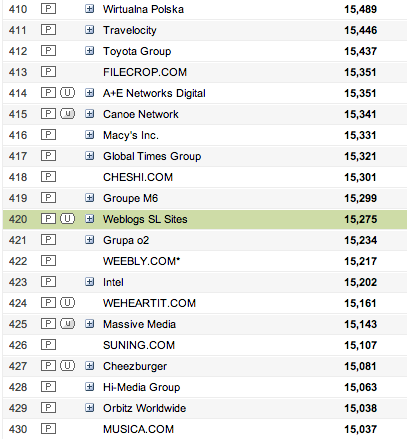The width and height of the screenshot is (407, 439).
Task: Select the WEHEARTIT.COM name
Action: point(149,303)
